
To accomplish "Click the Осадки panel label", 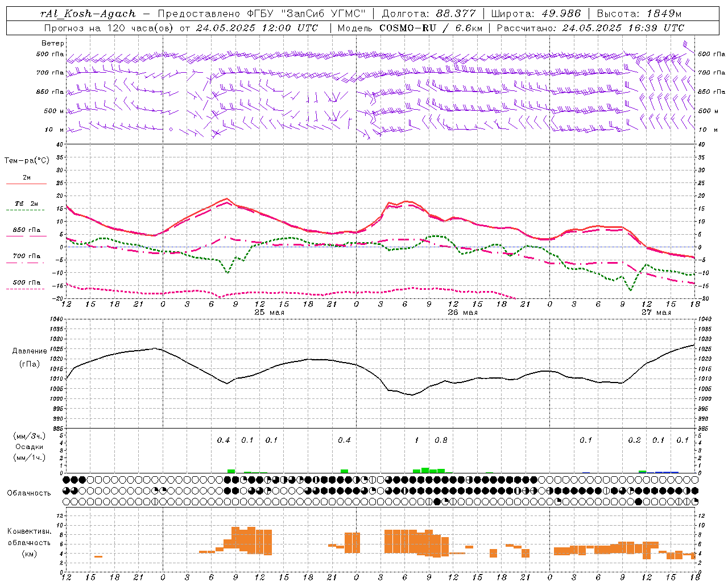I will 30,447.
